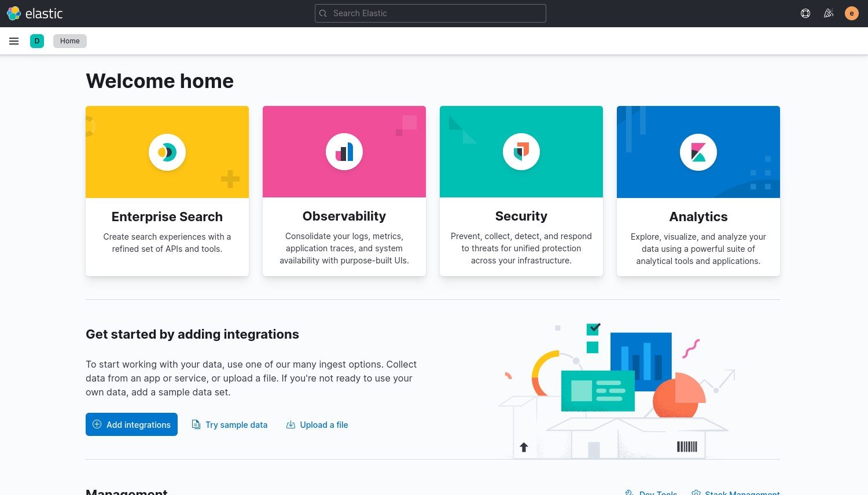This screenshot has height=495, width=868.
Task: Click the teal Security card image
Action: 521,152
